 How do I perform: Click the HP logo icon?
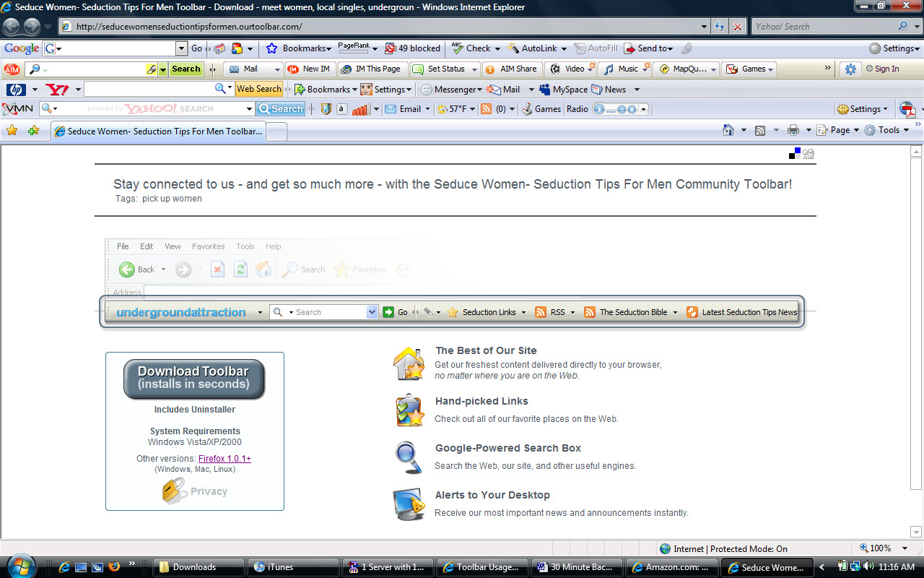[15, 90]
